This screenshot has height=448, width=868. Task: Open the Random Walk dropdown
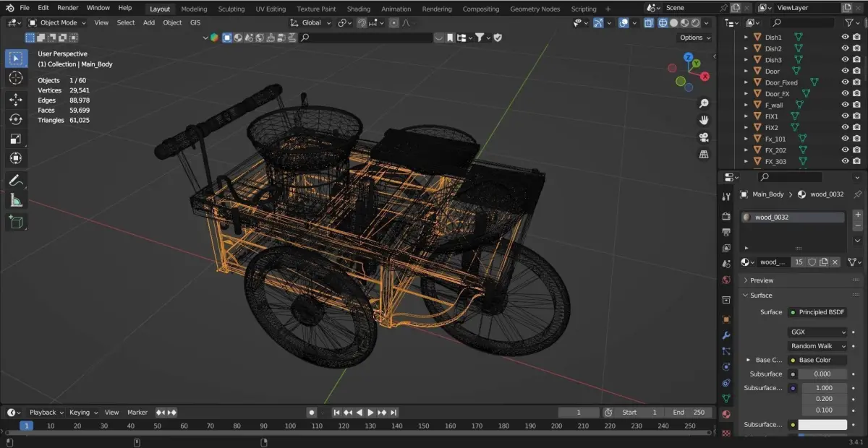(x=817, y=346)
